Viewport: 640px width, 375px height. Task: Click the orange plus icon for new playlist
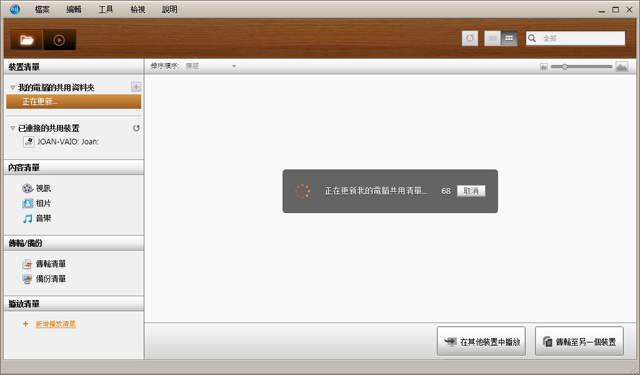(x=25, y=324)
